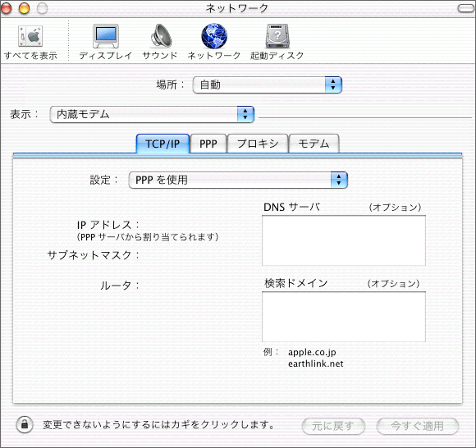Click the 元に戻す revert button
This screenshot has width=476, height=448.
coord(333,426)
